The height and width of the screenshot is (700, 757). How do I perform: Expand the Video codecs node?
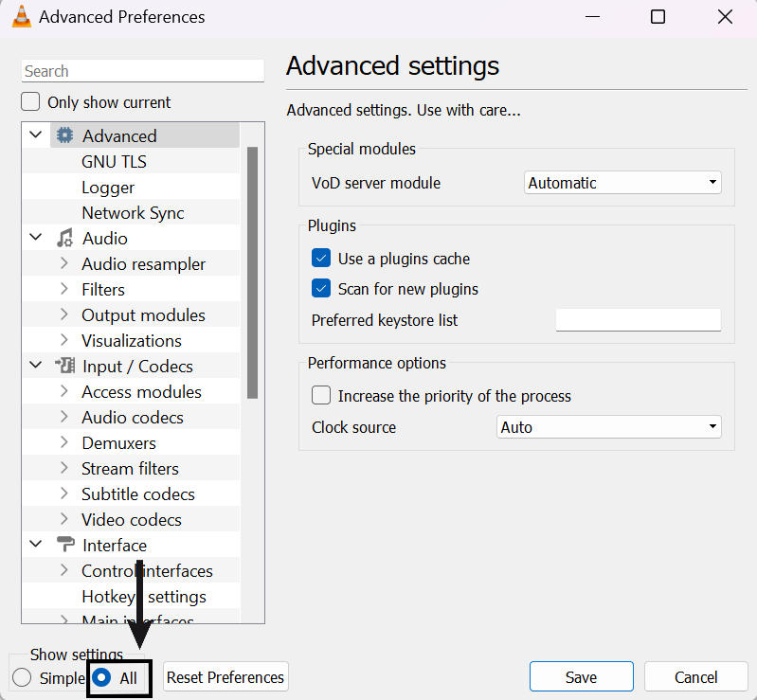click(64, 519)
